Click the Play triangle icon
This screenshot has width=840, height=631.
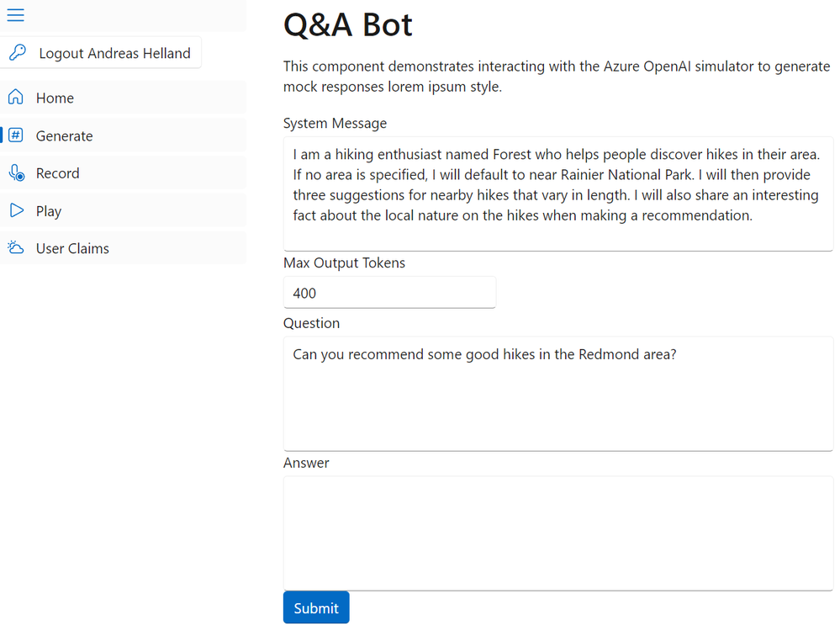(16, 210)
